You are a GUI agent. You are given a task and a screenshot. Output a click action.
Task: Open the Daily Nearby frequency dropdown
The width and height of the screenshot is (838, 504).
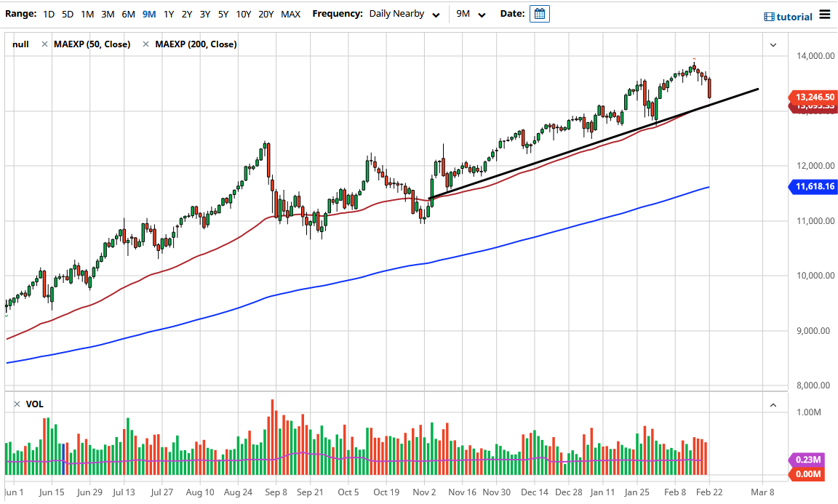point(404,13)
